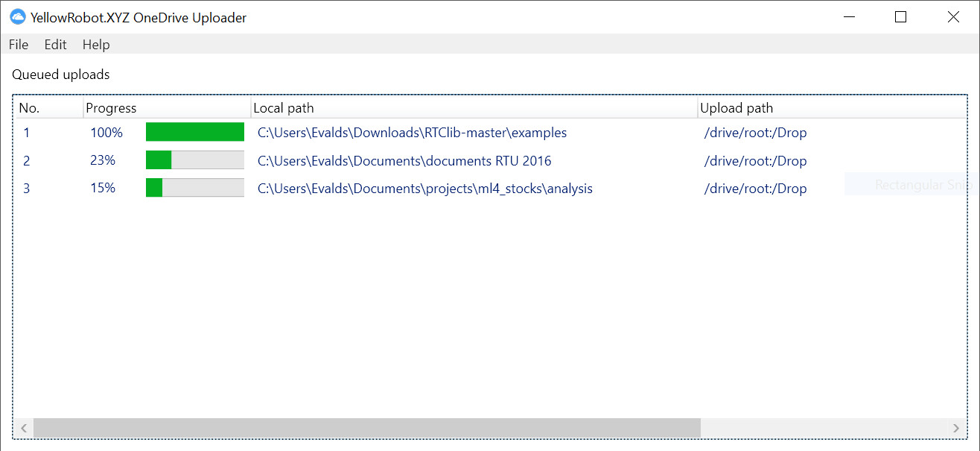Select the 100% progress bar in row 1
980x451 pixels.
(x=195, y=132)
